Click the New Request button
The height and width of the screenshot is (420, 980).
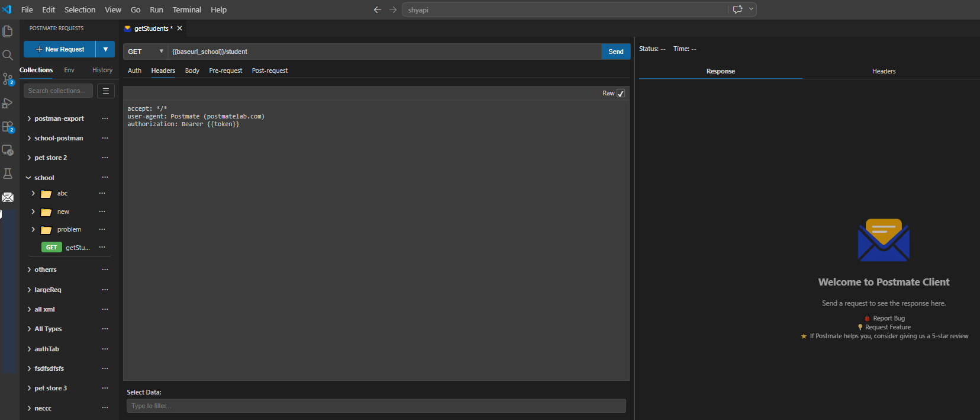[60, 49]
